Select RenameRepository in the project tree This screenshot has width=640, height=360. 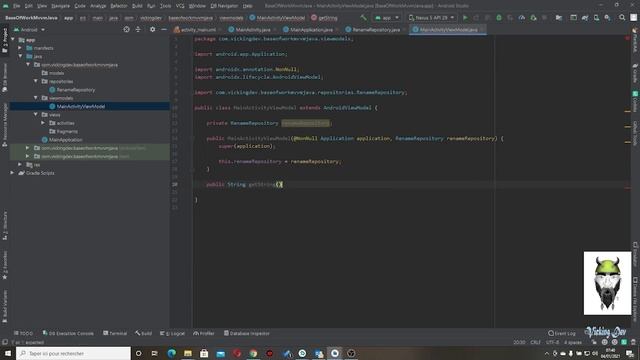coord(76,90)
